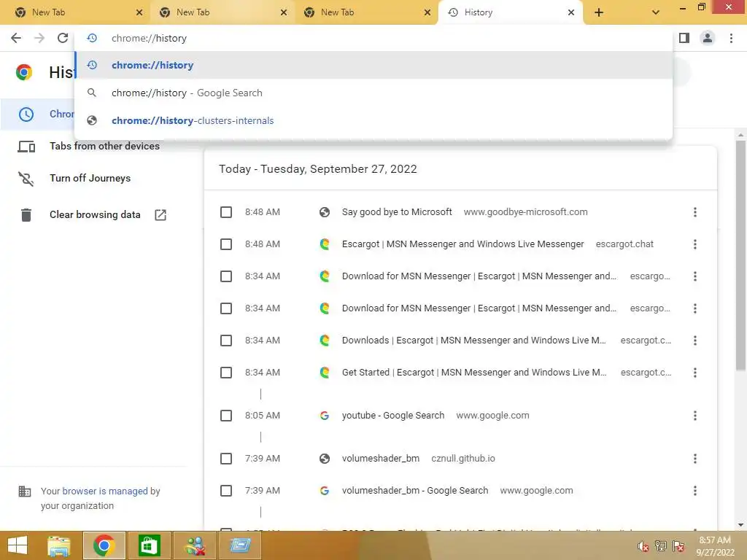This screenshot has height=560, width=747.
Task: Open volumeshader_bm history link
Action: point(381,459)
